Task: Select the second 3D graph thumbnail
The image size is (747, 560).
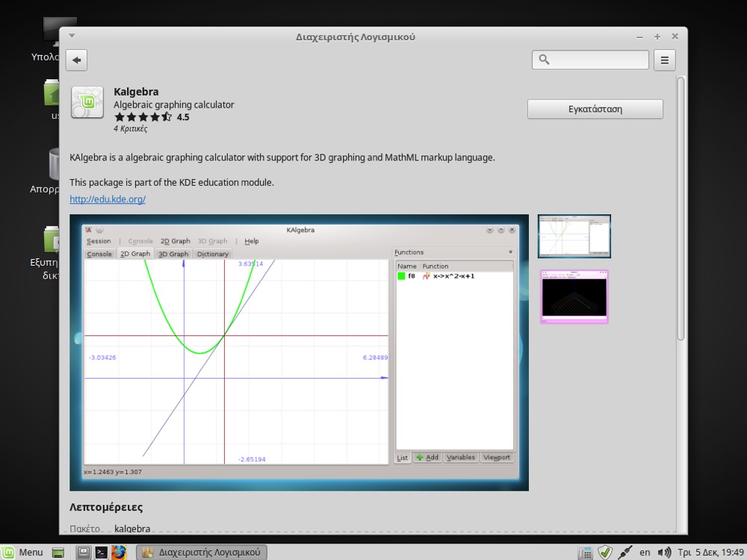Action: coord(574,296)
